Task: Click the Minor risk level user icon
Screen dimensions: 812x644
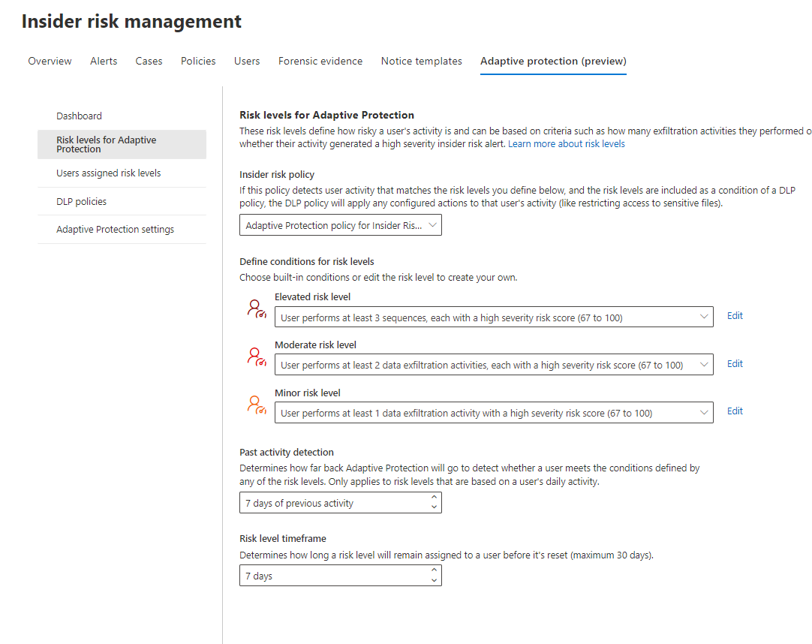Action: click(x=257, y=405)
